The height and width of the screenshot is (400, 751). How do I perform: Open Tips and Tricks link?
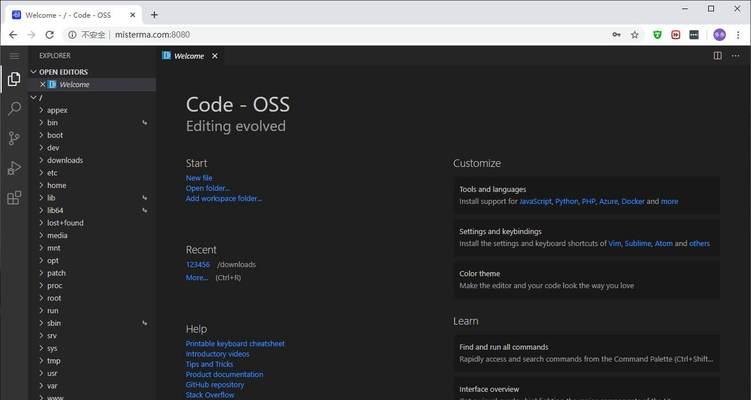pyautogui.click(x=209, y=364)
